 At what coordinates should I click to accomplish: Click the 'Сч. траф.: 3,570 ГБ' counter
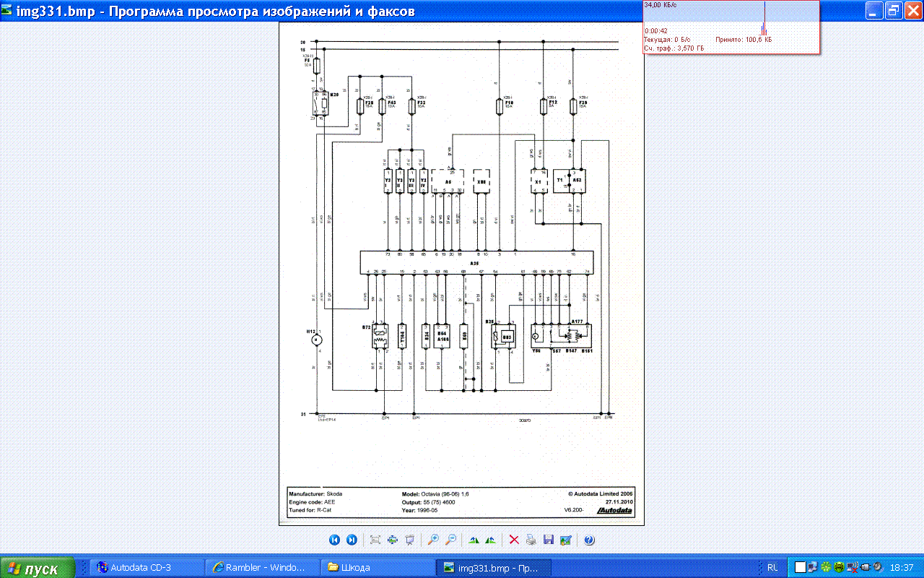[x=674, y=48]
